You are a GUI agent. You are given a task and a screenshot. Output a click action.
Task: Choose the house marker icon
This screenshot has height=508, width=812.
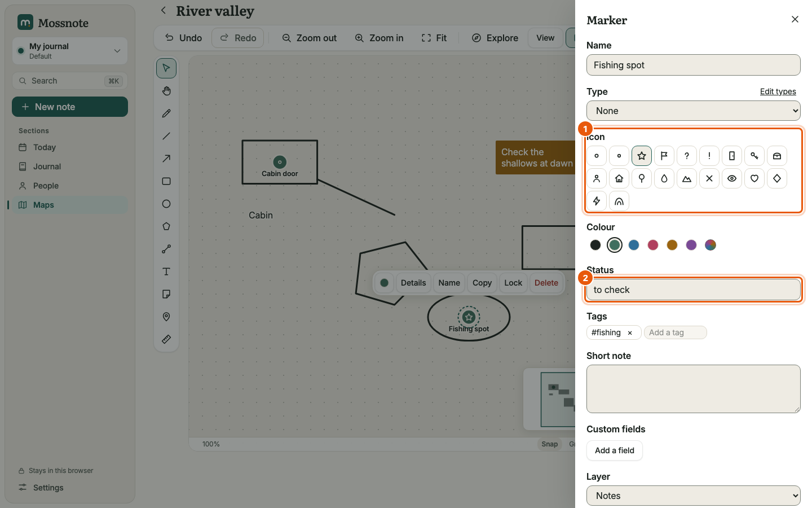point(619,178)
